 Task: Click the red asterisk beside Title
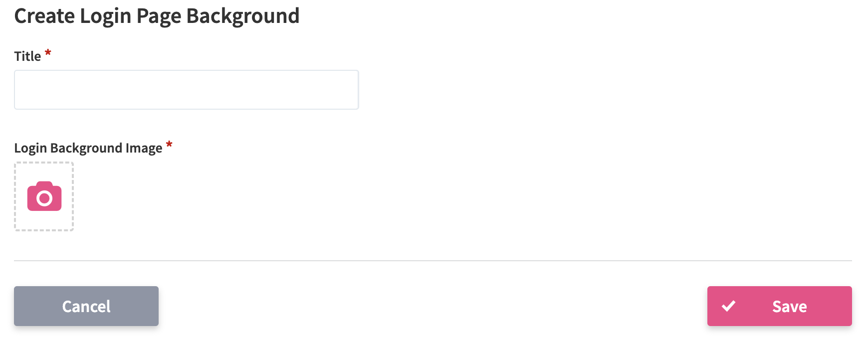pyautogui.click(x=48, y=53)
